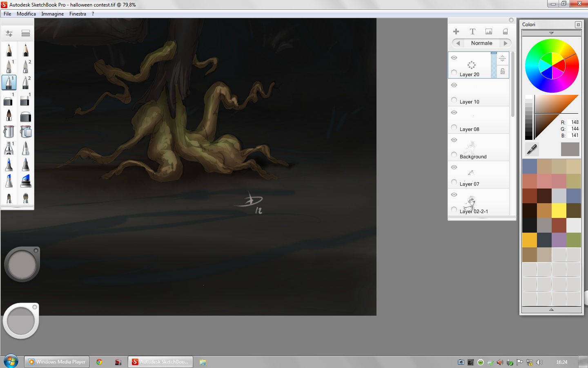Click the current gray color preview box
Screen dimensions: 588x368
tap(570, 149)
